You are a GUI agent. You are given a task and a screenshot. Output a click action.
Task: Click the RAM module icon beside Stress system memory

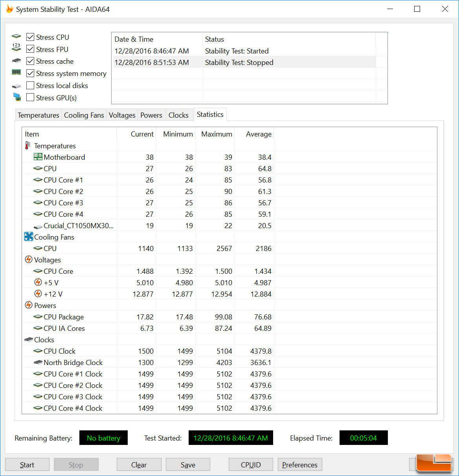[16, 72]
